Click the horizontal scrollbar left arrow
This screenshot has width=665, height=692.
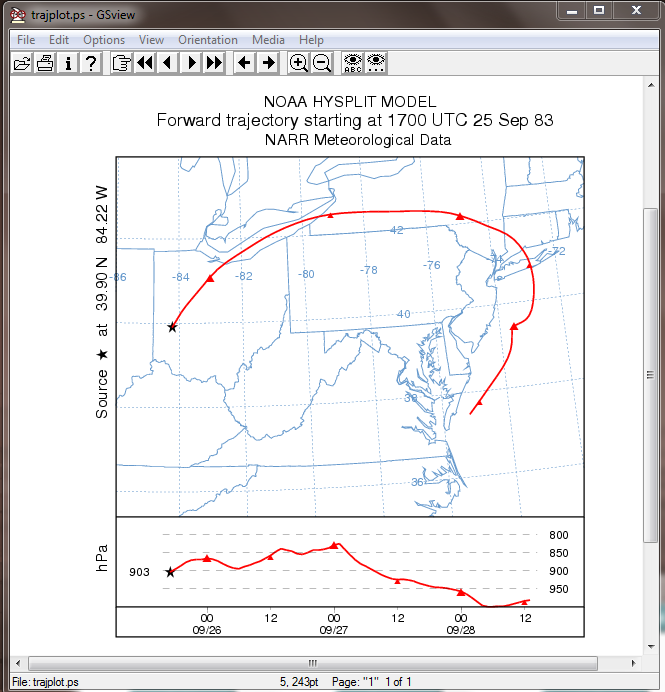pos(18,663)
